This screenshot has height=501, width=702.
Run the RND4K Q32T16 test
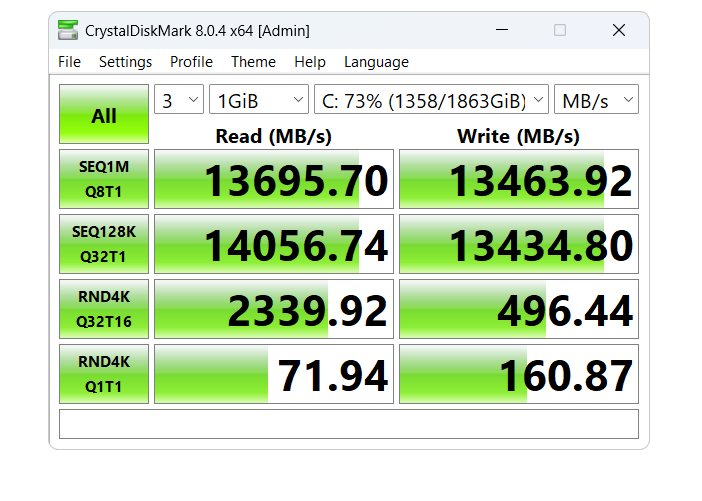[104, 309]
